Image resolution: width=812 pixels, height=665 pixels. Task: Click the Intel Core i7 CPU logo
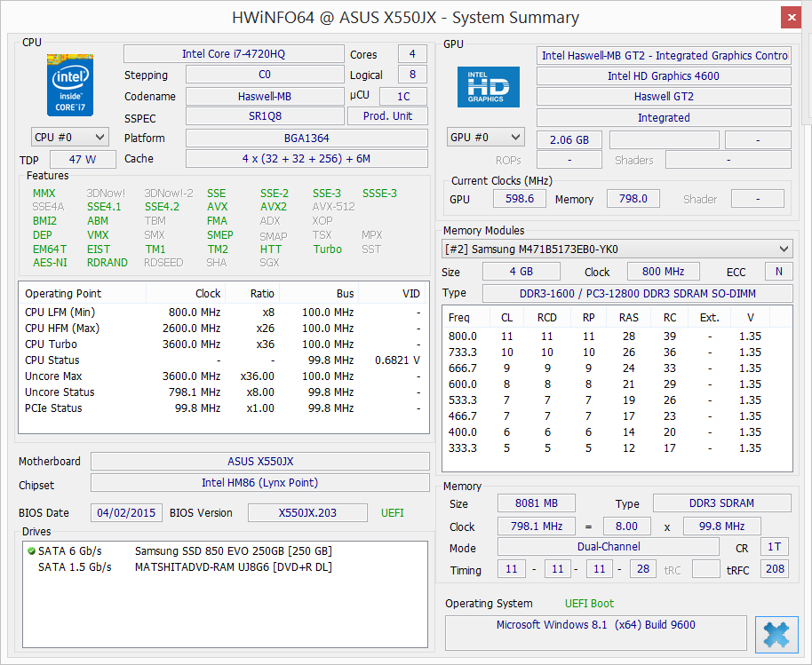click(70, 85)
